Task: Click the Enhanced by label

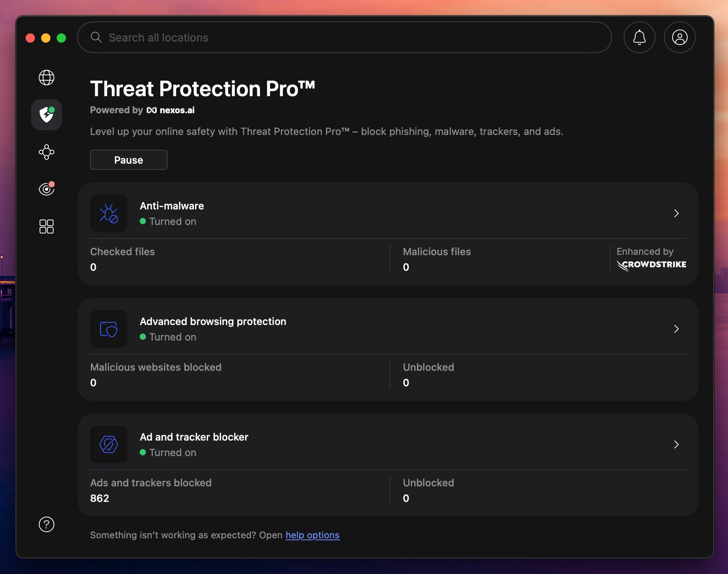Action: click(645, 252)
